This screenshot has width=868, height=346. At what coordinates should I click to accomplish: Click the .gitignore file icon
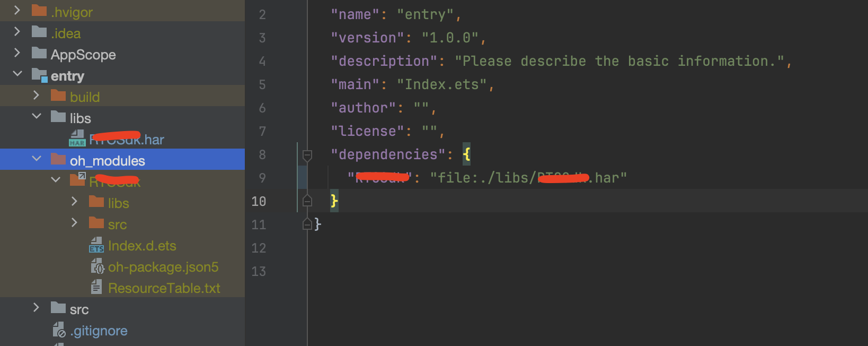coord(59,330)
